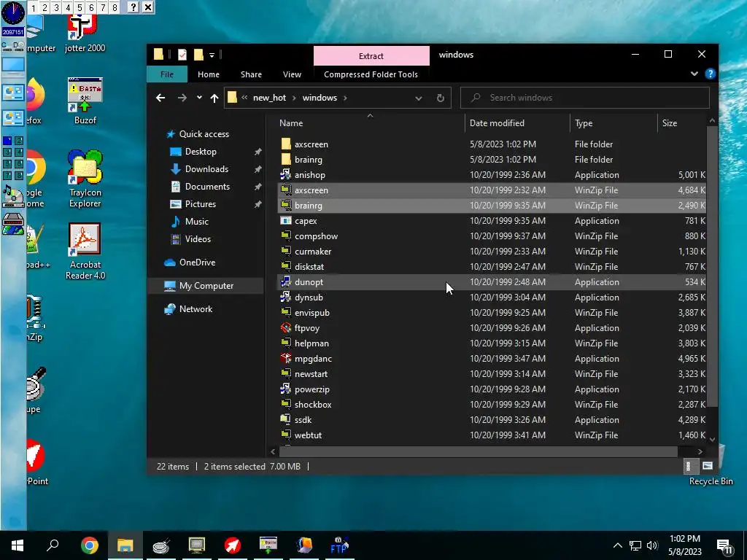Sort by the Name column header
The width and height of the screenshot is (747, 560).
pyautogui.click(x=370, y=122)
